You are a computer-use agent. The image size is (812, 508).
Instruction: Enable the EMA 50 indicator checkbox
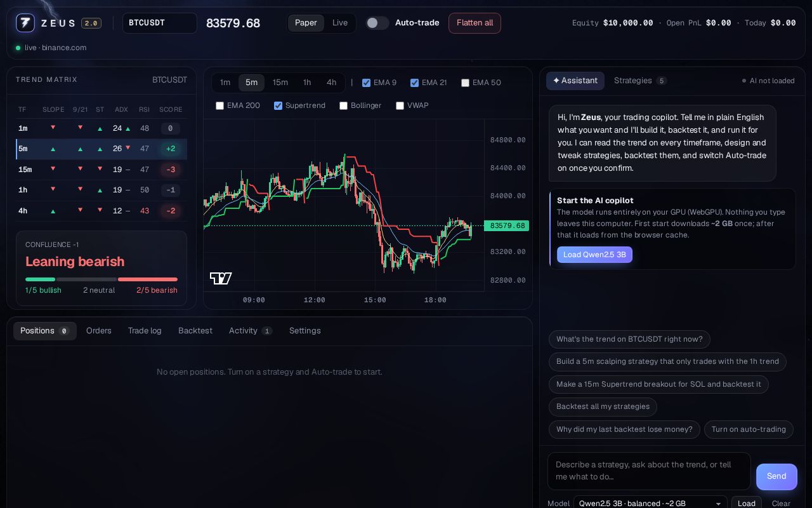coord(465,83)
